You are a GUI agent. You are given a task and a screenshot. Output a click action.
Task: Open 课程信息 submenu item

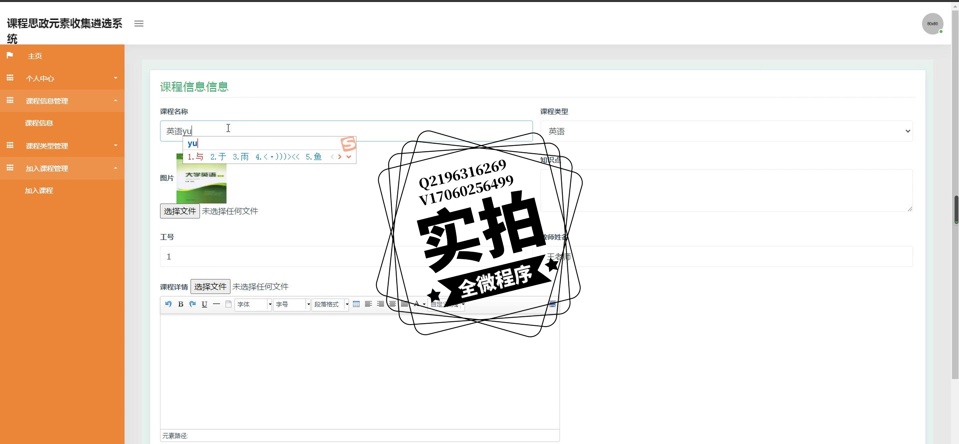[39, 123]
